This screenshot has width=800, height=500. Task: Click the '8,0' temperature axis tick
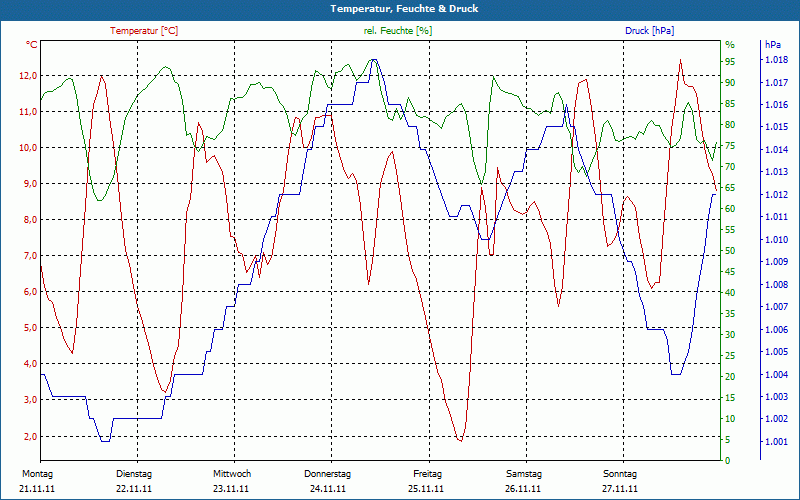(x=29, y=220)
